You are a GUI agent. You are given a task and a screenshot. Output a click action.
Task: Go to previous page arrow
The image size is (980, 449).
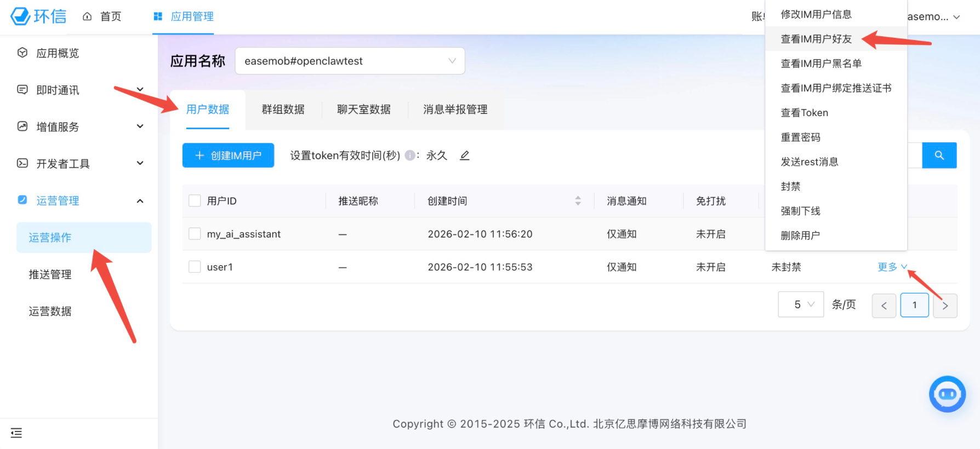point(884,306)
